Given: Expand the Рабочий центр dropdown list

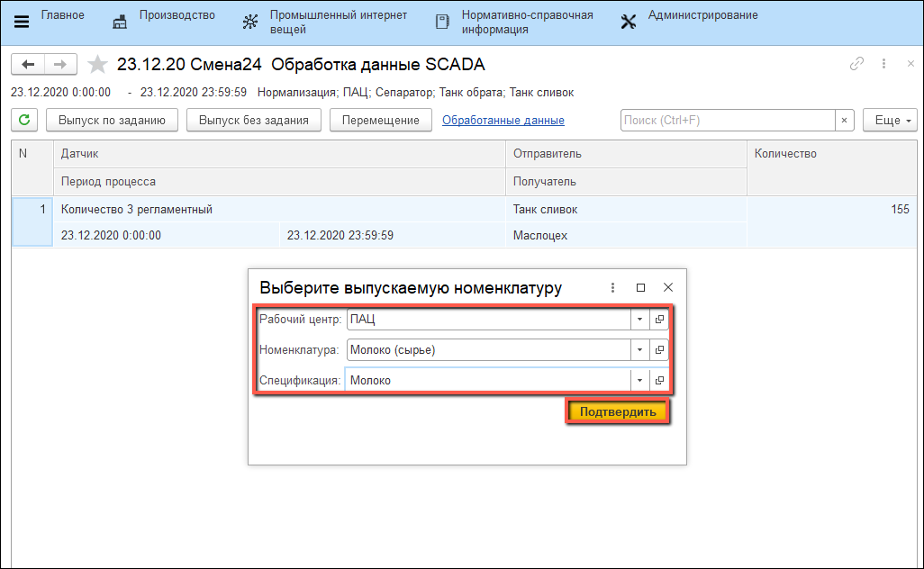Looking at the screenshot, I should [x=639, y=320].
